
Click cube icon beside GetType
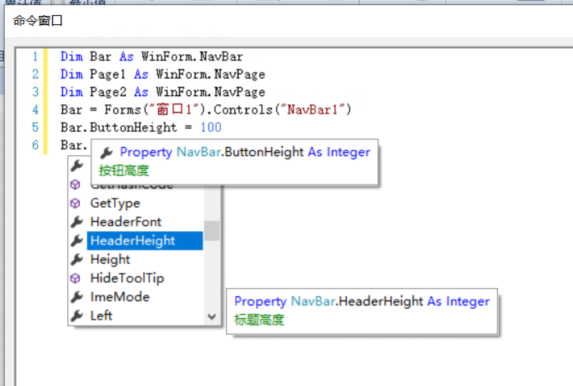(x=75, y=203)
